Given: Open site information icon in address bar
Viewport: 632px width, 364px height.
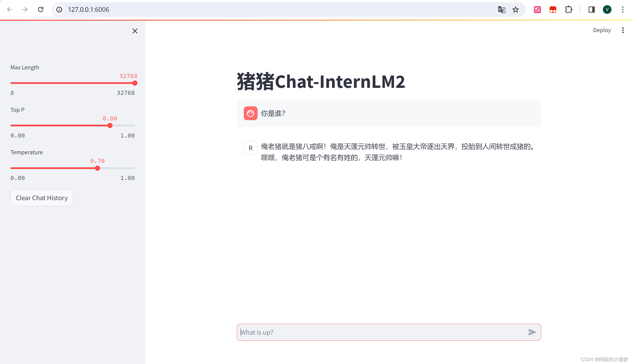Looking at the screenshot, I should (59, 9).
